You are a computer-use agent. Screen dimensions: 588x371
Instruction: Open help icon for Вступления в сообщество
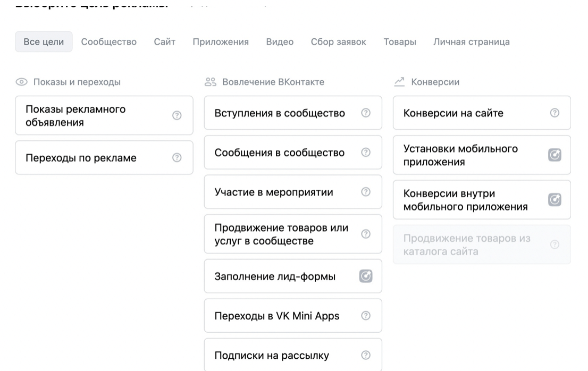(x=366, y=113)
